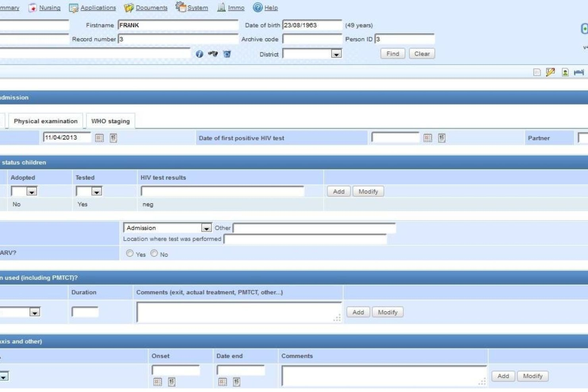
Task: Expand the Tested dropdown
Action: [x=97, y=191]
